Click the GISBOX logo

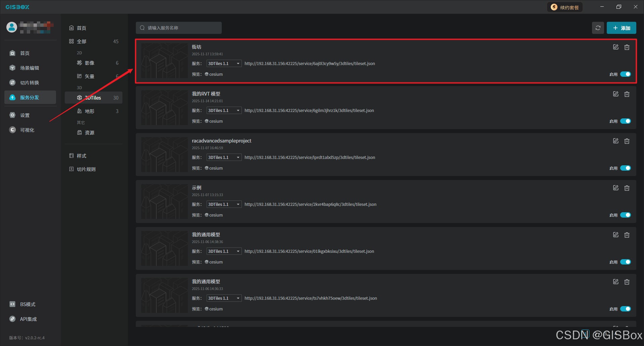tap(17, 7)
